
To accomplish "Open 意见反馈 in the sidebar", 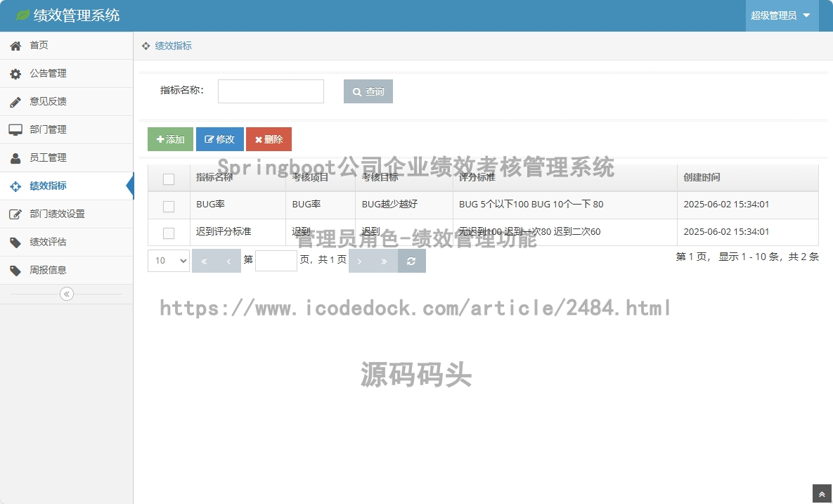I will click(x=66, y=101).
